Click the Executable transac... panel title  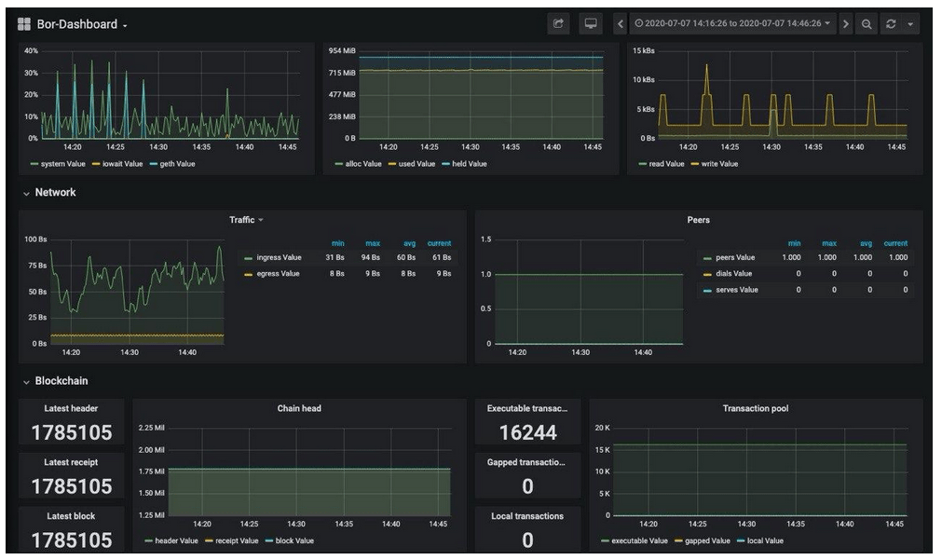pos(526,408)
